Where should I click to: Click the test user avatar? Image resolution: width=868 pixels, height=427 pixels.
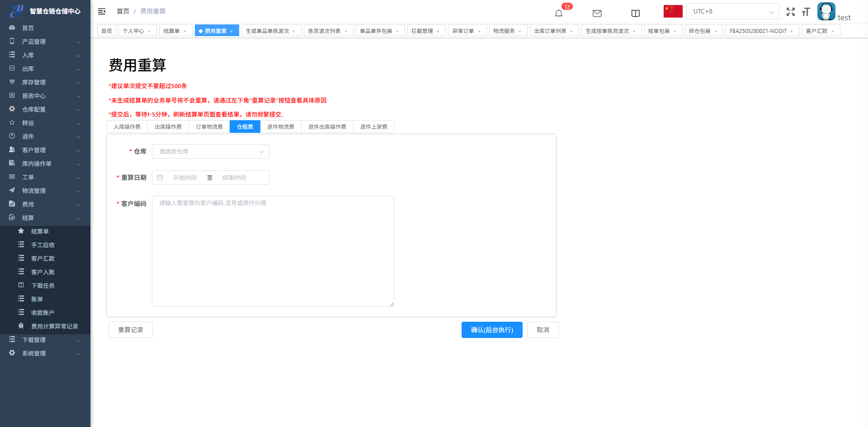(x=826, y=11)
